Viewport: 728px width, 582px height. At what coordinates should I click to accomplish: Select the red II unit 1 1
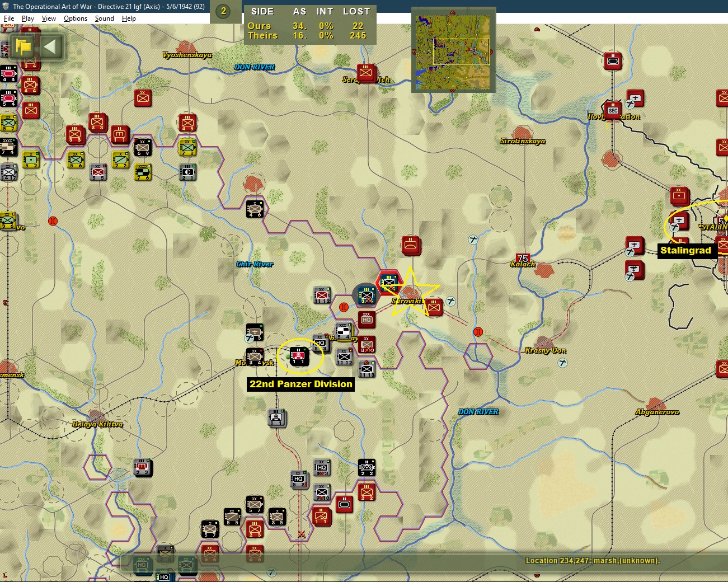click(x=120, y=134)
